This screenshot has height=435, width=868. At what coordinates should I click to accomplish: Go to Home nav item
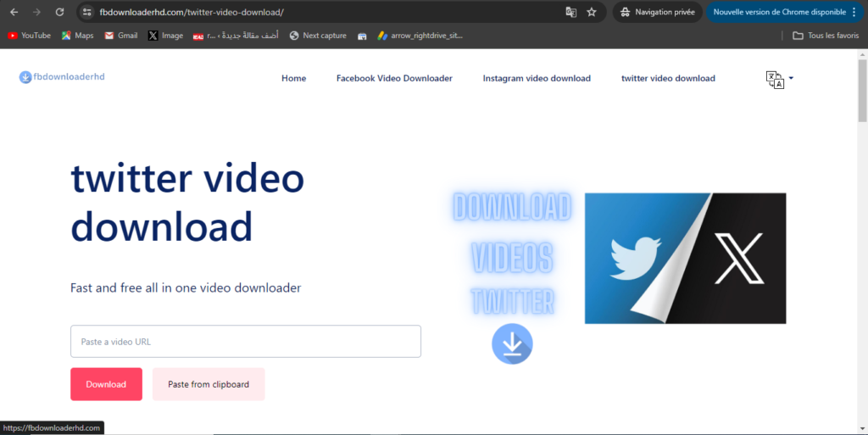click(293, 78)
